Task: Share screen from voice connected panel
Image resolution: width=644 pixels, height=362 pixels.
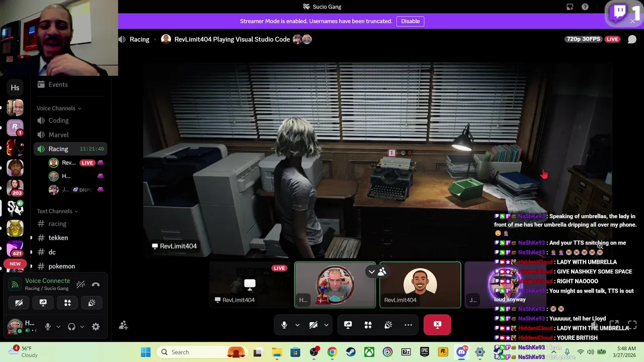Action: [x=43, y=303]
